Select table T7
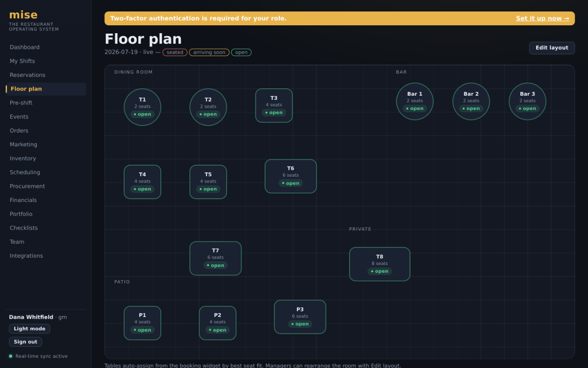The image size is (588, 368). tap(215, 259)
